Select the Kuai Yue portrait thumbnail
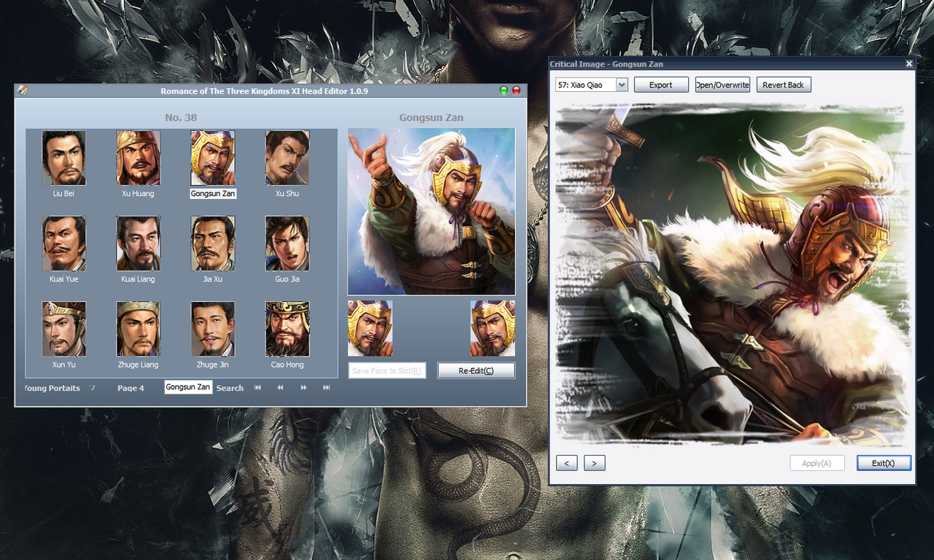 (x=63, y=243)
